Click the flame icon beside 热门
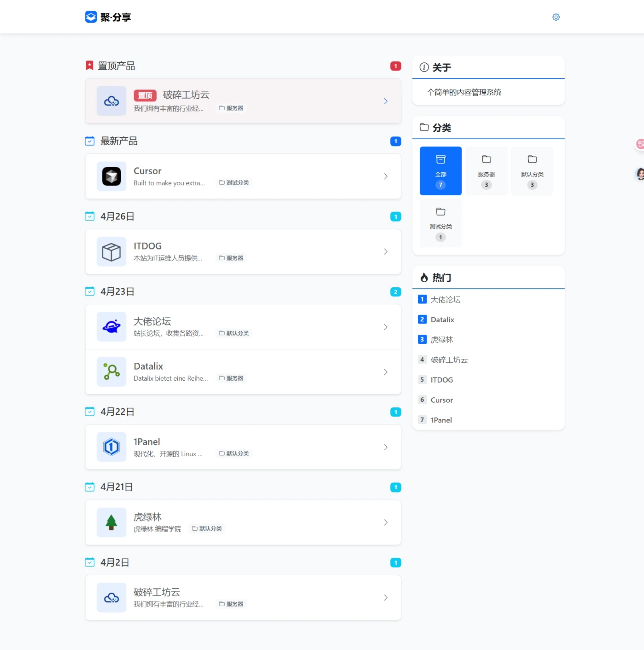Image resolution: width=644 pixels, height=650 pixels. [x=424, y=277]
